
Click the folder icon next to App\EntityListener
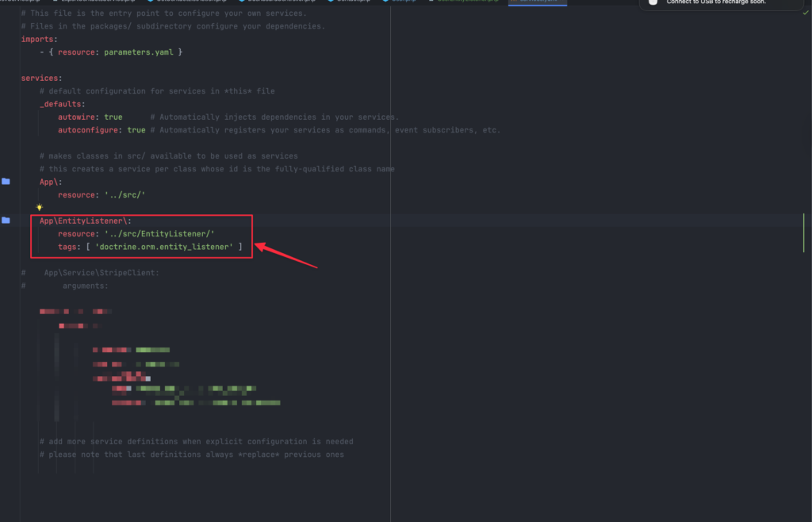[6, 221]
